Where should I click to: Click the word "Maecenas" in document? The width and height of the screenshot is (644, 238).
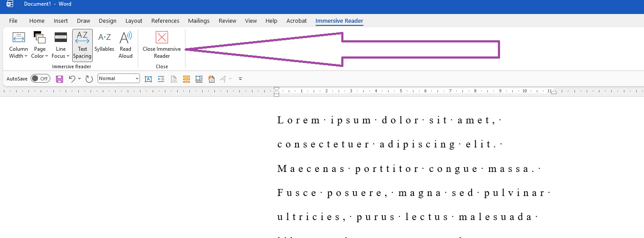click(x=311, y=169)
